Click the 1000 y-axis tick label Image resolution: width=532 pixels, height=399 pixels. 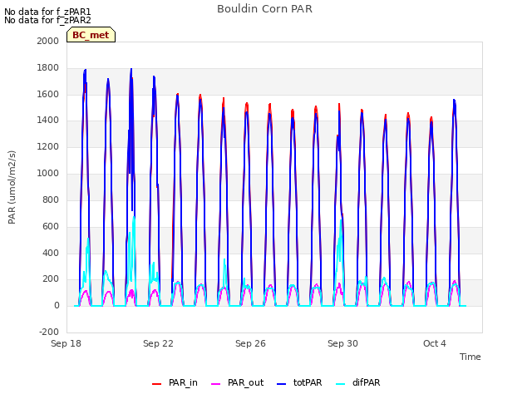[x=48, y=174]
